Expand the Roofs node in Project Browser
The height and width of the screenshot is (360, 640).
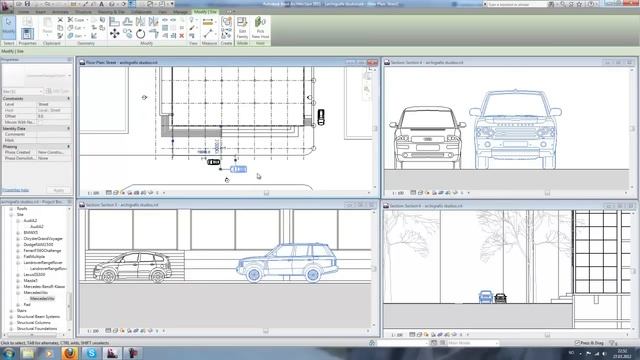11,209
